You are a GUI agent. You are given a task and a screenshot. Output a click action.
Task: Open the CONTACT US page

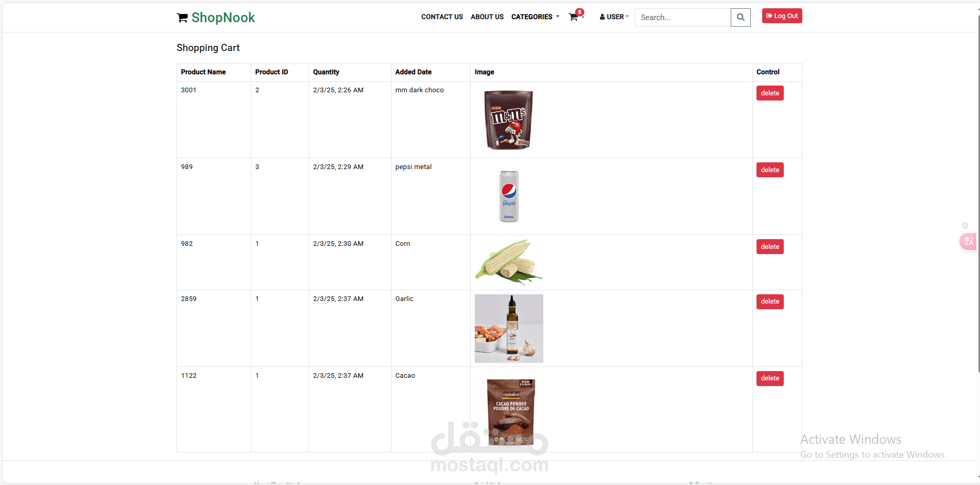click(442, 17)
